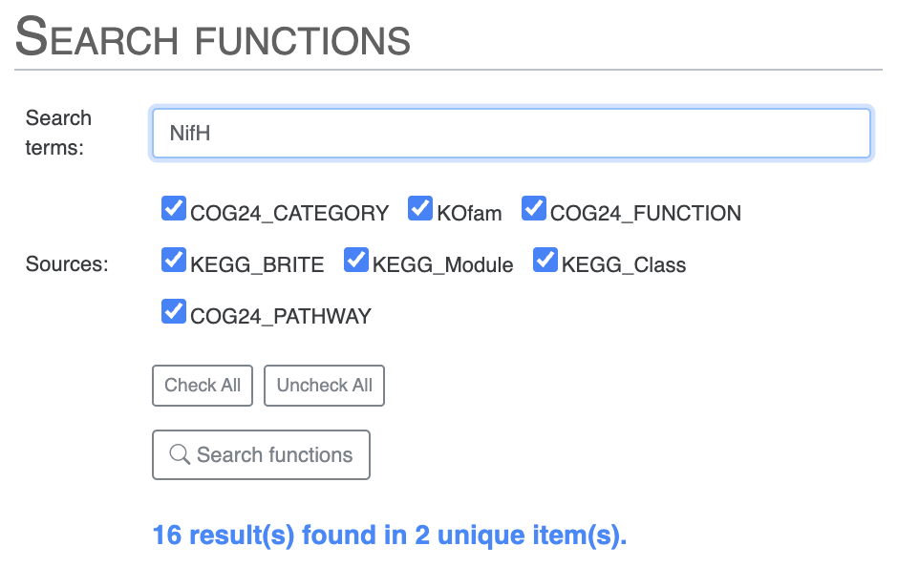
Task: Uncheck the KEGG_BRITE checkbox
Action: click(174, 261)
